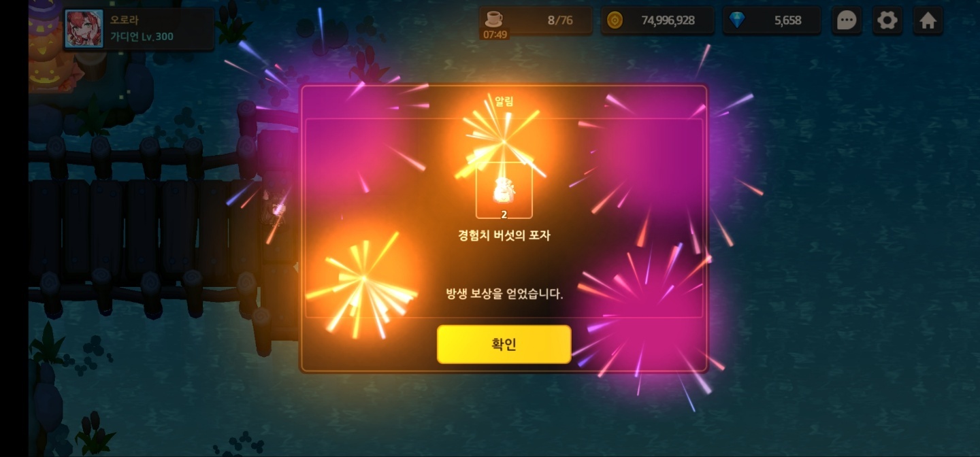Tap the coffee cup stamina icon
The width and height of the screenshot is (980, 457).
[x=494, y=18]
